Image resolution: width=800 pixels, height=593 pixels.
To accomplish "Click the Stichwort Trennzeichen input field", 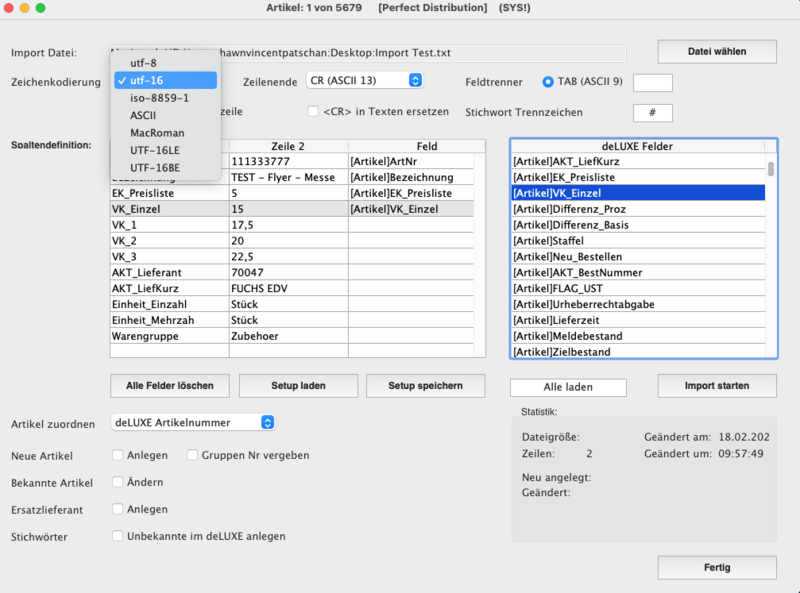I will click(653, 113).
